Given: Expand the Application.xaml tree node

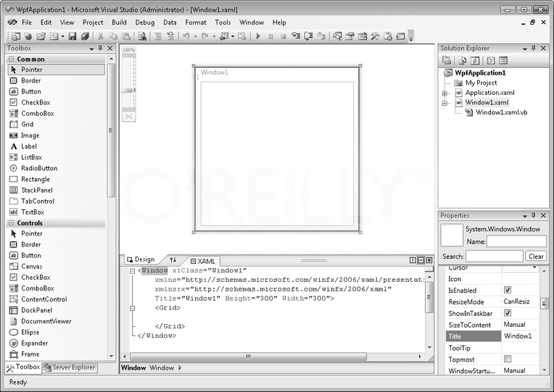Looking at the screenshot, I should [x=445, y=93].
